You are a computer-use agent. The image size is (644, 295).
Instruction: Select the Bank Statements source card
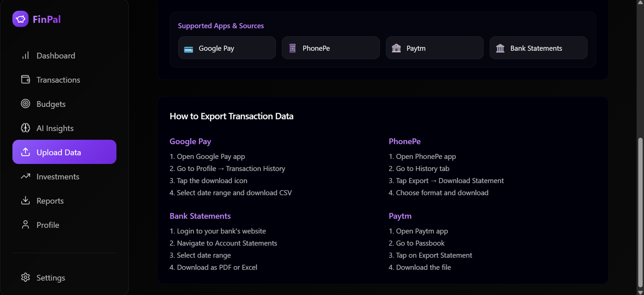(x=539, y=48)
